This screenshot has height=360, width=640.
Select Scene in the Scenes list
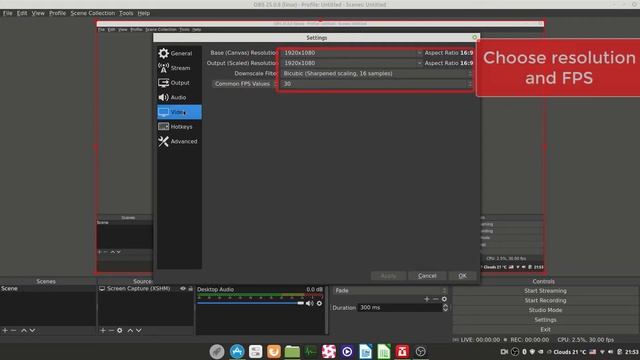(48, 289)
